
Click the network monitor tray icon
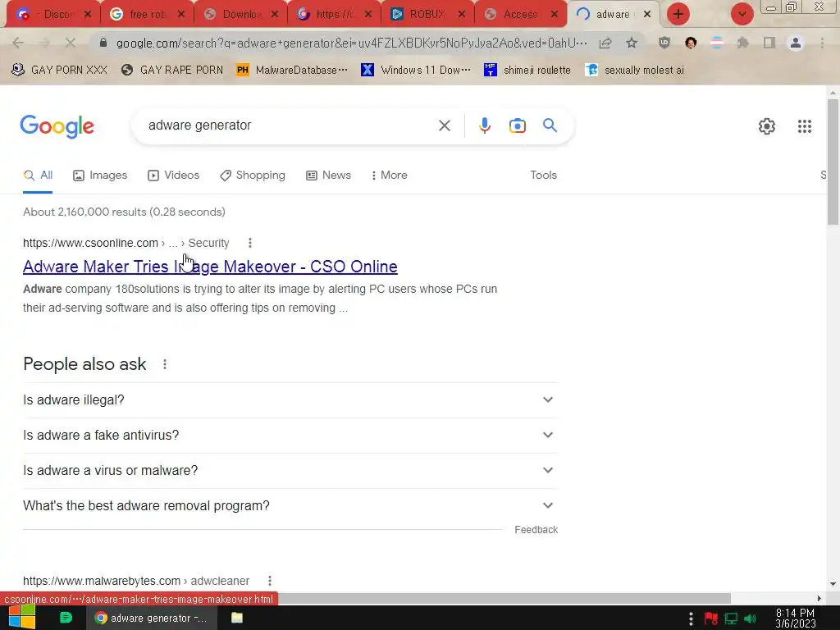731,619
